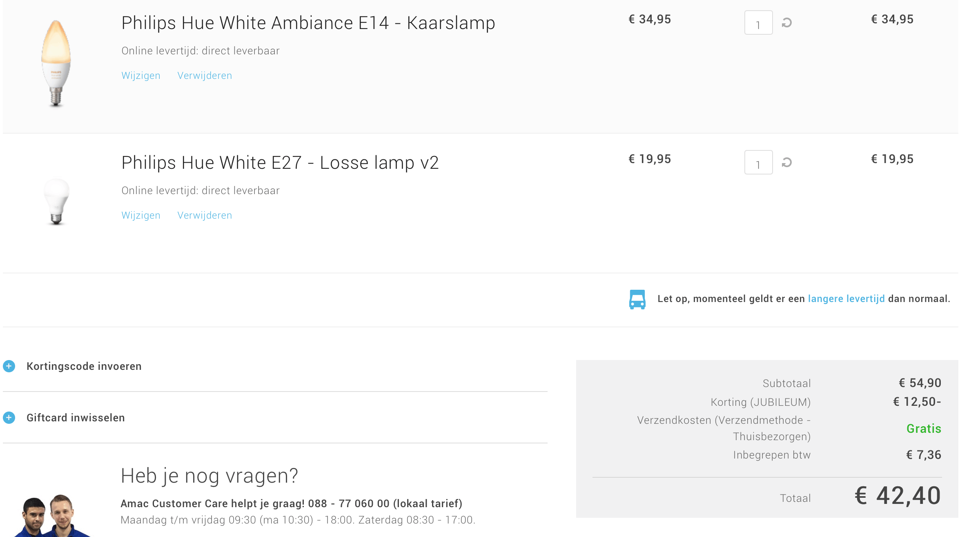Open the langere levertijd link
This screenshot has width=980, height=537.
point(846,299)
